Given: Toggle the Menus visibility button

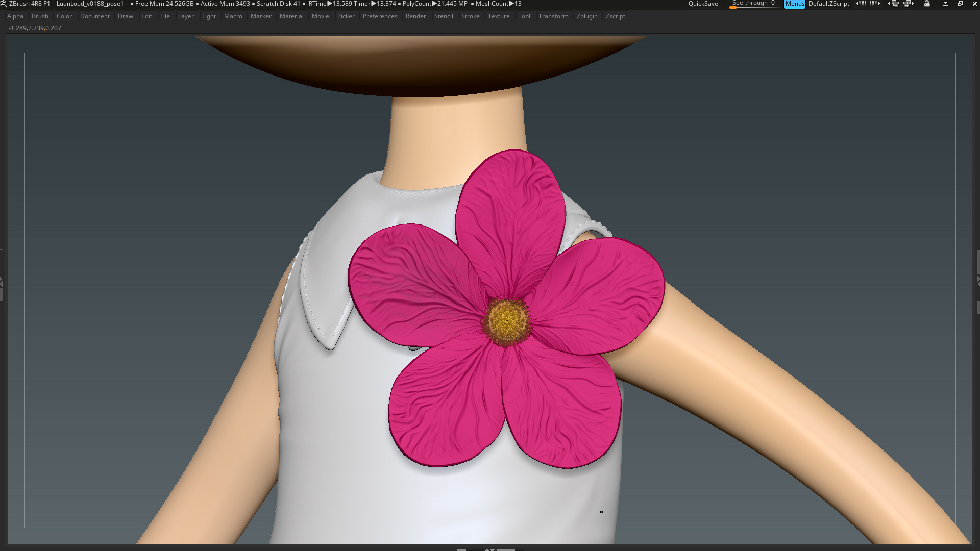Looking at the screenshot, I should click(795, 4).
